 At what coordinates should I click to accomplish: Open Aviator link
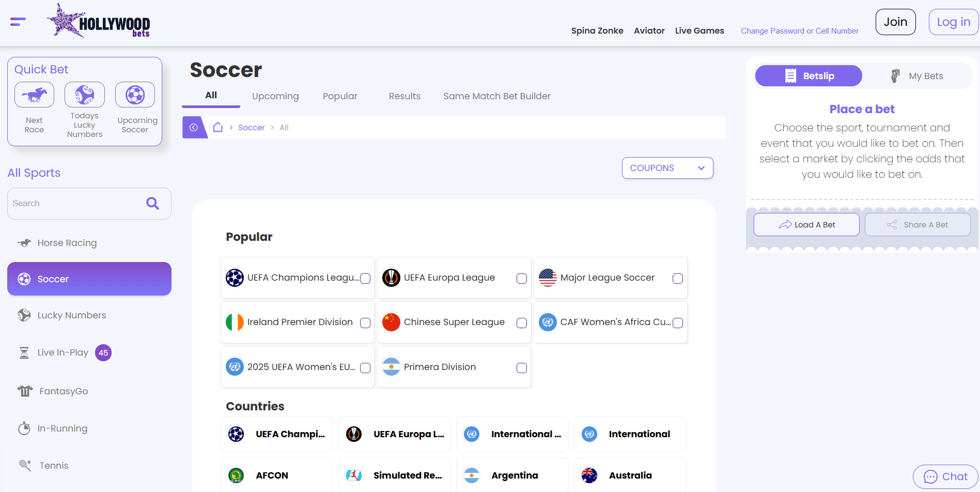tap(649, 30)
